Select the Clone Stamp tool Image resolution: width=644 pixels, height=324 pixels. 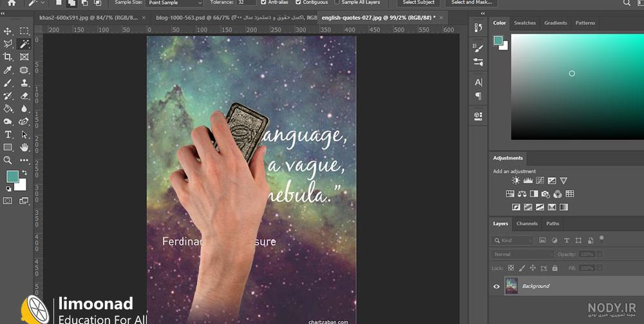[x=24, y=83]
